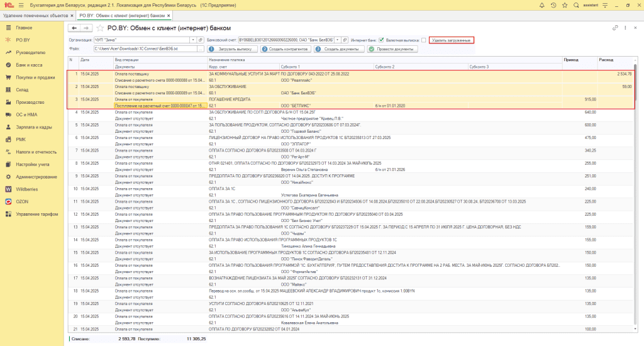Add this page to favorites with the star
The image size is (644, 346).
point(100,28)
